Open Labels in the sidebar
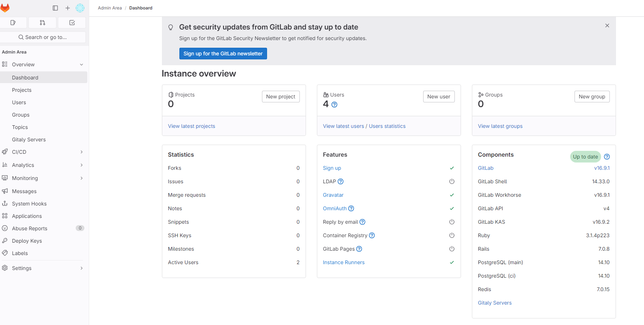Viewport: 644px width, 325px height. [44, 253]
